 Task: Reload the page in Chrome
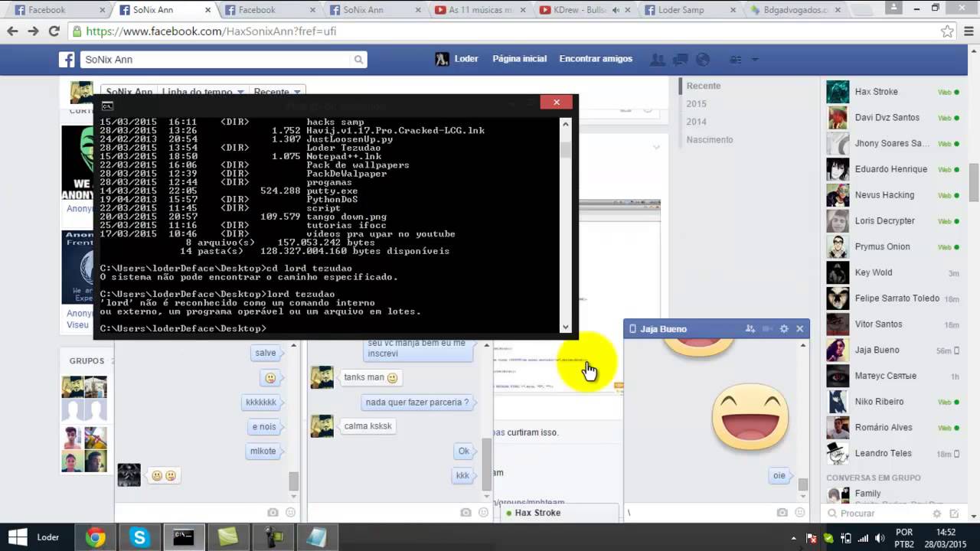click(x=54, y=31)
